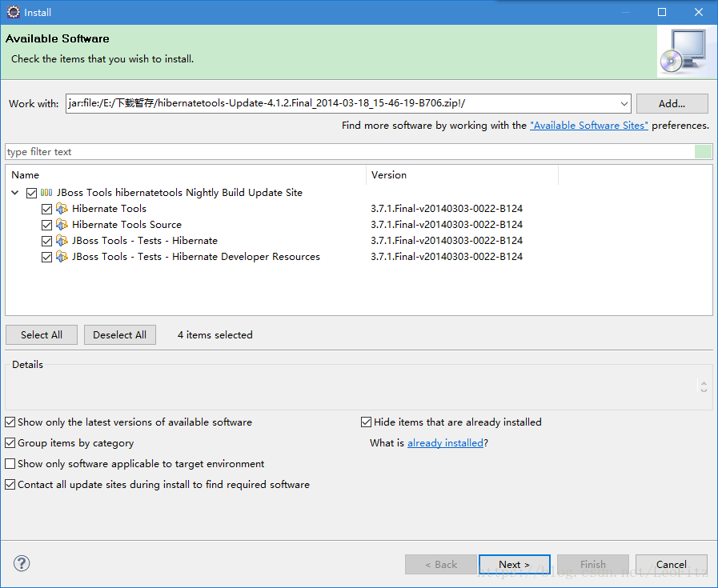This screenshot has width=718, height=588.
Task: Collapse the JBoss Tools hibernatetools tree node
Action: pyautogui.click(x=15, y=193)
